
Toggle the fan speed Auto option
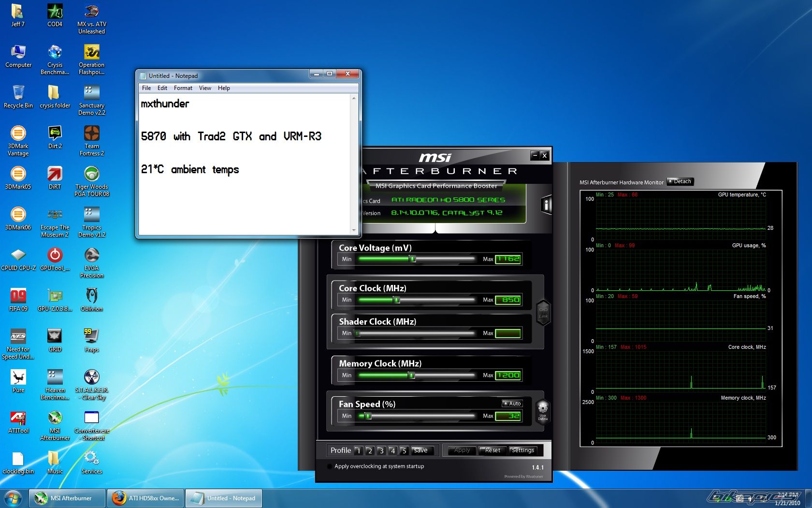512,403
